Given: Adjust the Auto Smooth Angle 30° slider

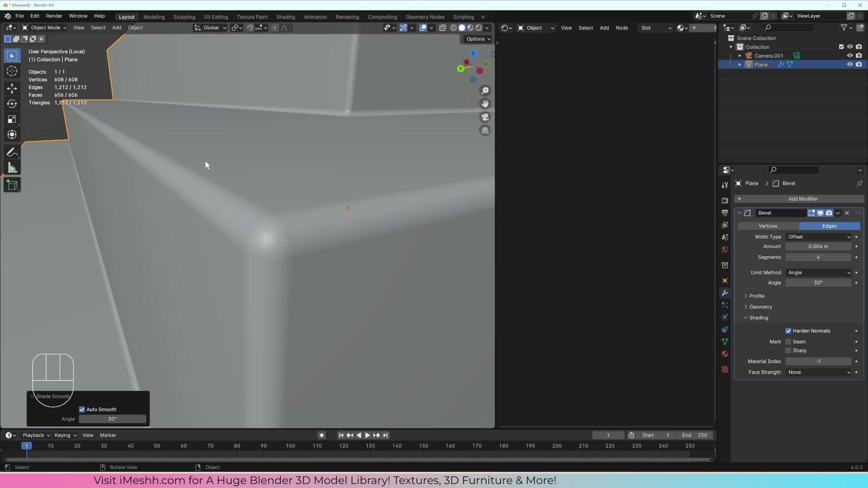Looking at the screenshot, I should pyautogui.click(x=112, y=419).
